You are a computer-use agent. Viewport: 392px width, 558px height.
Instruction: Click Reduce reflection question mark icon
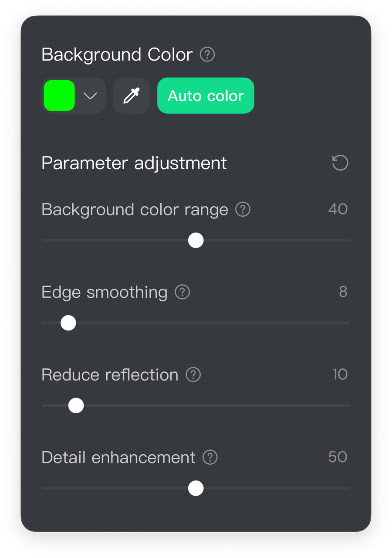193,375
